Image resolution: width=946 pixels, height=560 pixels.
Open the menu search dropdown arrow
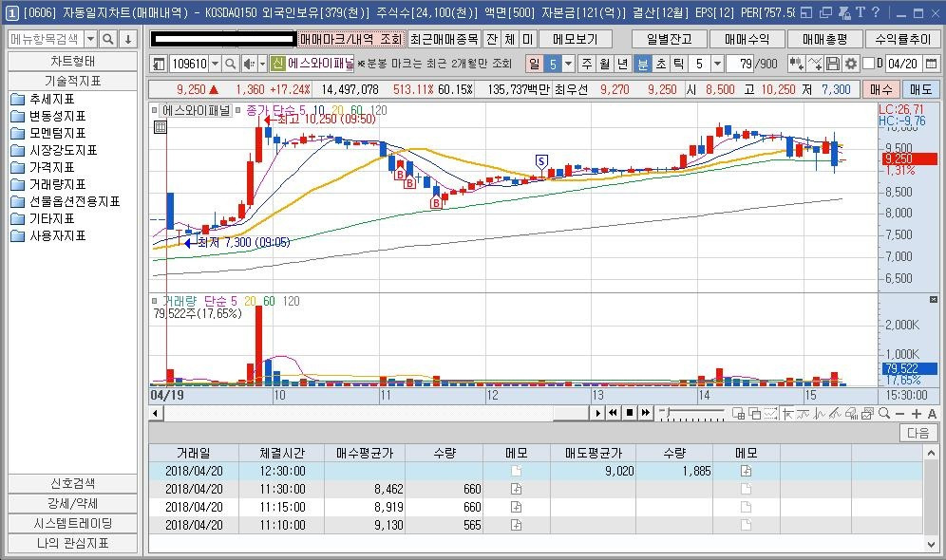pyautogui.click(x=90, y=39)
